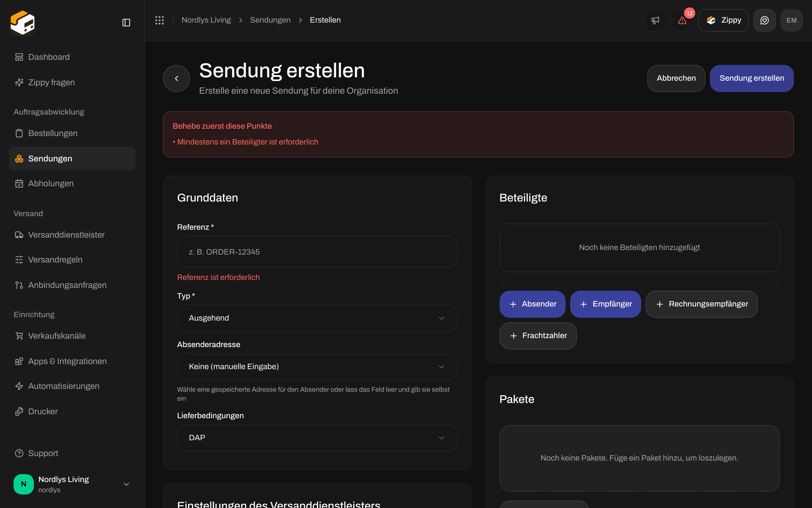Click Sendungen breadcrumb link
Image resolution: width=812 pixels, height=508 pixels.
270,20
